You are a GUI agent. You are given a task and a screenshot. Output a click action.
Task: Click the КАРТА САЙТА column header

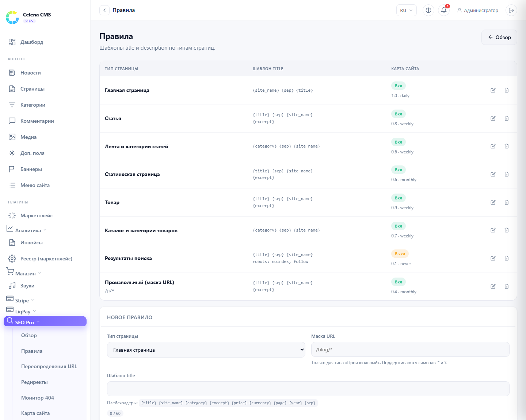405,69
